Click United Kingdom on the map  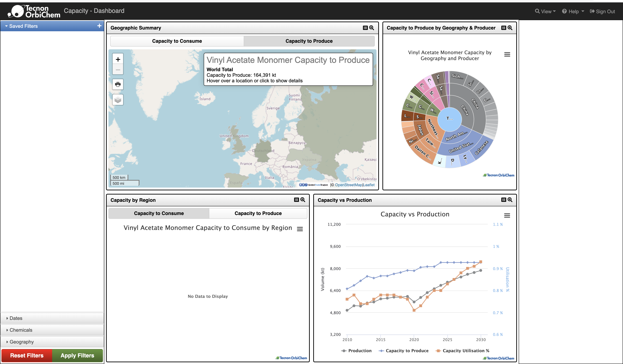(234, 136)
